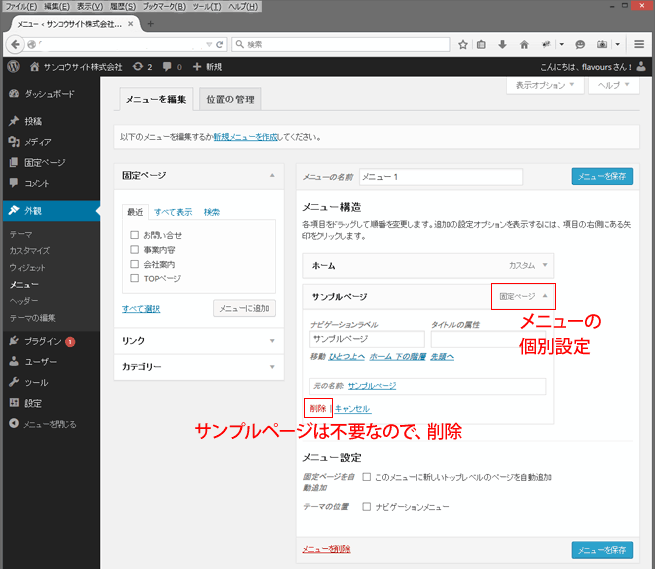Click the chat bubble toolbar icon
655x569 pixels.
[580, 44]
